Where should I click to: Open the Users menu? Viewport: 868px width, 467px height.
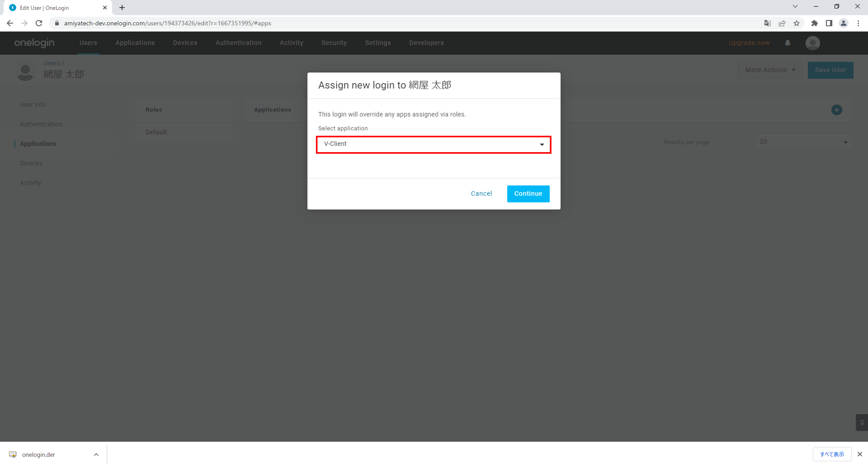pos(88,43)
